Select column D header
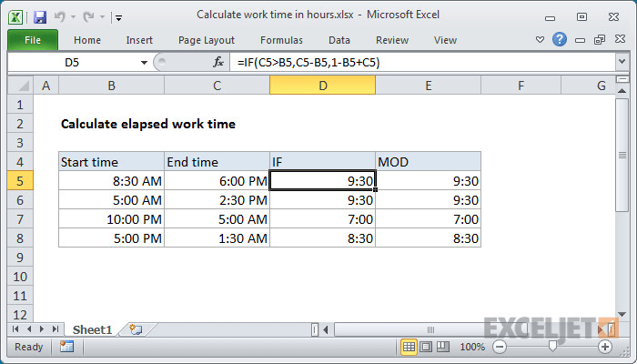Screen dimensions: 637x364 (x=322, y=86)
